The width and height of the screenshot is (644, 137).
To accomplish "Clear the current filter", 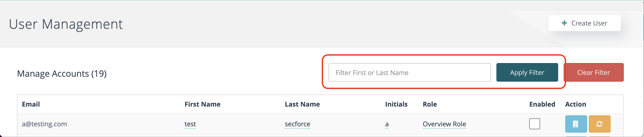I will click(x=594, y=72).
